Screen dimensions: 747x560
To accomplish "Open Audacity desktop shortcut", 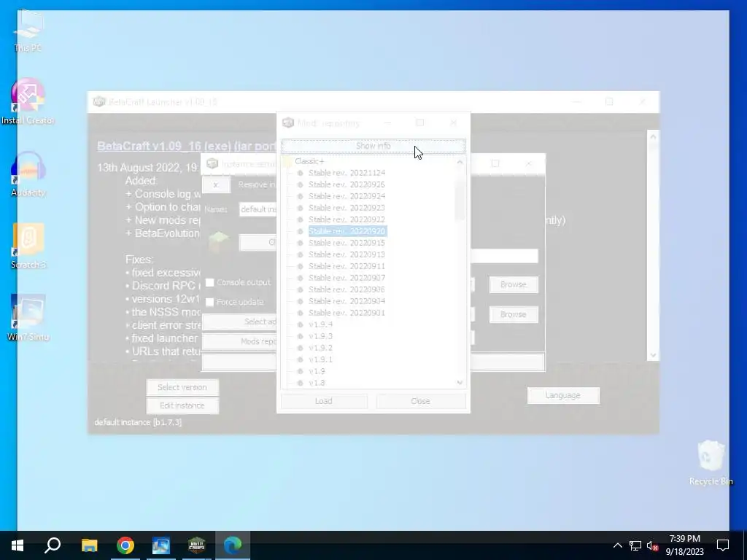I will point(28,174).
